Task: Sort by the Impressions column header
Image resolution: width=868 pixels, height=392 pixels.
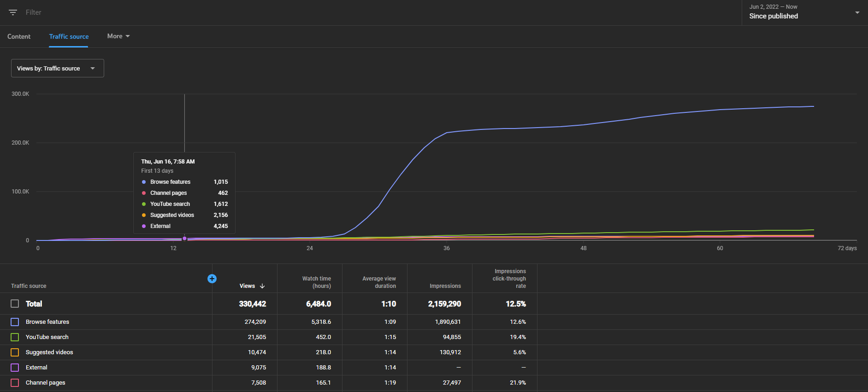Action: coord(445,286)
